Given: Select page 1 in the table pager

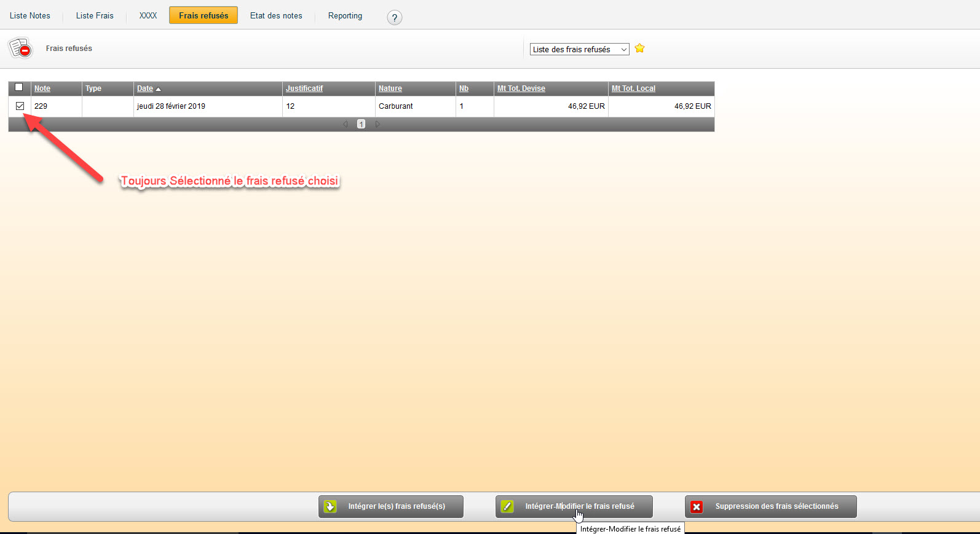Looking at the screenshot, I should coord(361,124).
